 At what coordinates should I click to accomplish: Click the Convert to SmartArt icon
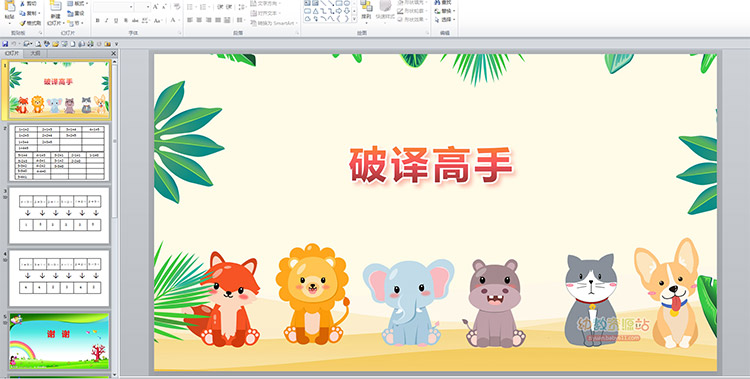pyautogui.click(x=254, y=23)
